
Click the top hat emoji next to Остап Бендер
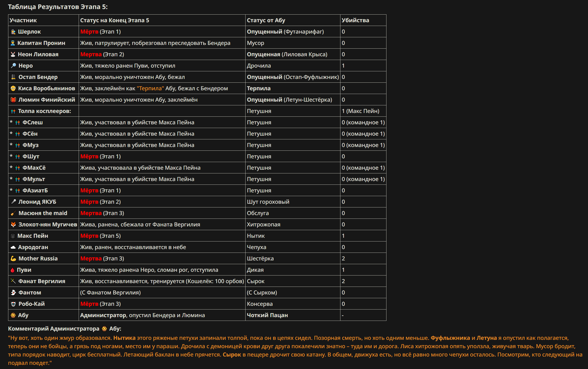coord(13,77)
